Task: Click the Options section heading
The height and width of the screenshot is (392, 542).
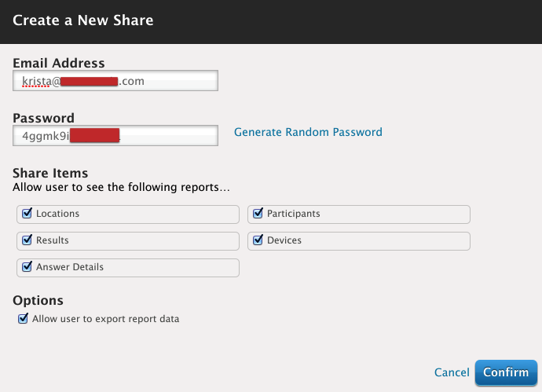Action: click(38, 300)
